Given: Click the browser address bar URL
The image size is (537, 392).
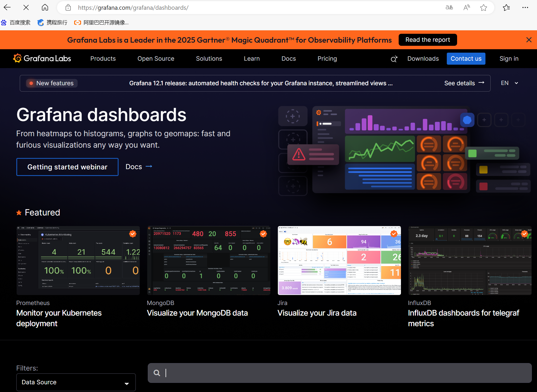Looking at the screenshot, I should tap(133, 8).
